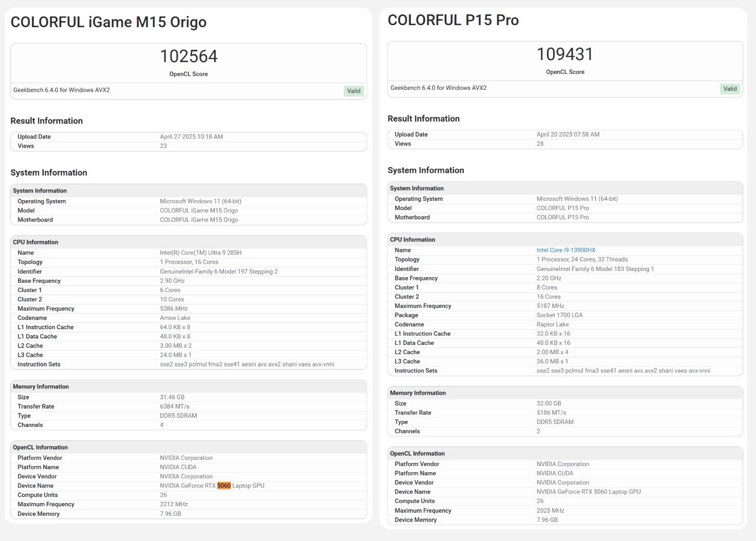Viewport: 756px width, 541px height.
Task: Click the highlighted 5060 text in Device Name
Action: coord(224,486)
